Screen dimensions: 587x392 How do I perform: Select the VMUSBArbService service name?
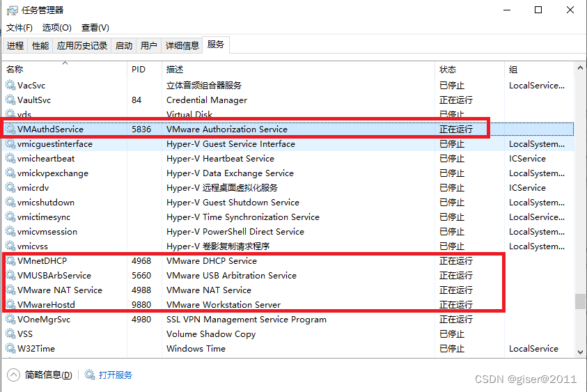click(x=54, y=275)
